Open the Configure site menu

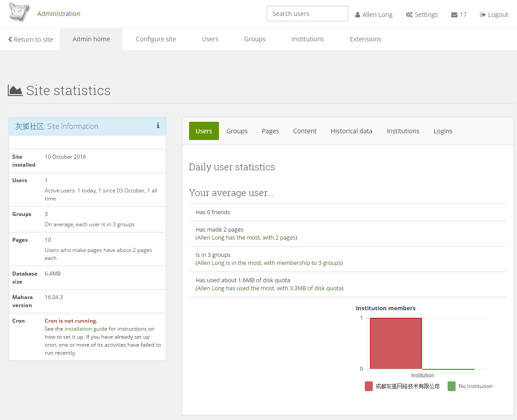[x=156, y=39]
